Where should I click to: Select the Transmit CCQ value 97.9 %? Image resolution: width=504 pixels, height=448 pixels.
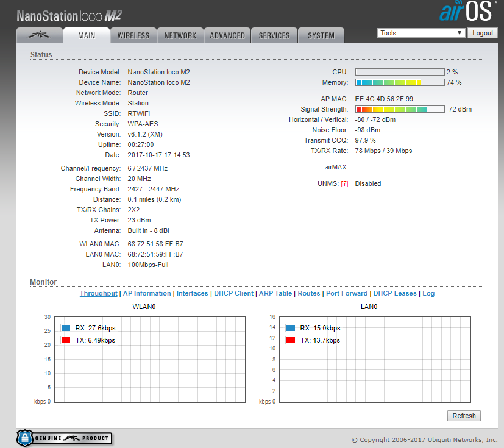[365, 140]
